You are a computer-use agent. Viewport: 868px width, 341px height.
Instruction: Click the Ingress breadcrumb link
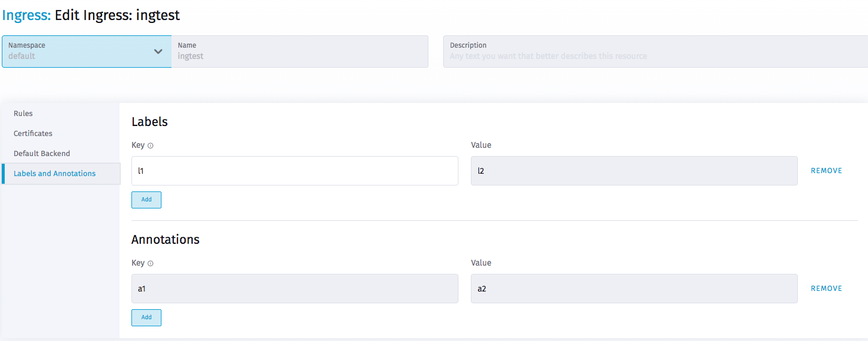pyautogui.click(x=24, y=15)
